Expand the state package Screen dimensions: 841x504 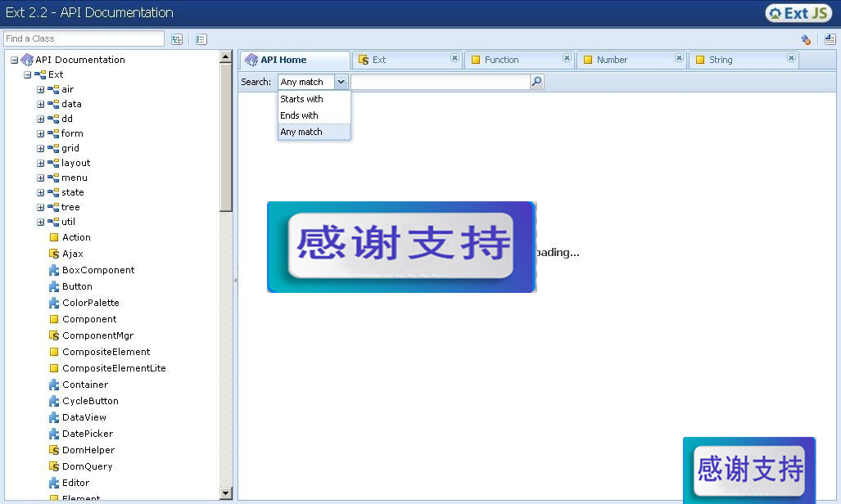(40, 192)
